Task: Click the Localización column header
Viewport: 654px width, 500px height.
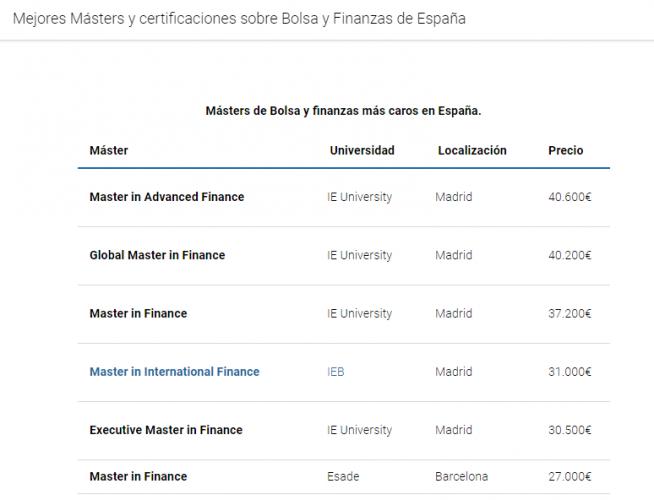Action: pos(472,151)
